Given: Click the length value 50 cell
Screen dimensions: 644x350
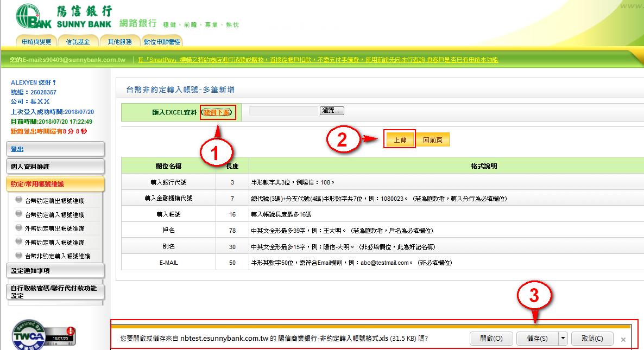Looking at the screenshot, I should click(232, 263).
